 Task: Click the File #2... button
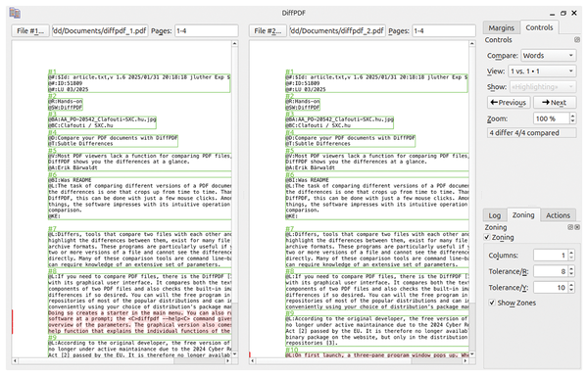pyautogui.click(x=268, y=30)
